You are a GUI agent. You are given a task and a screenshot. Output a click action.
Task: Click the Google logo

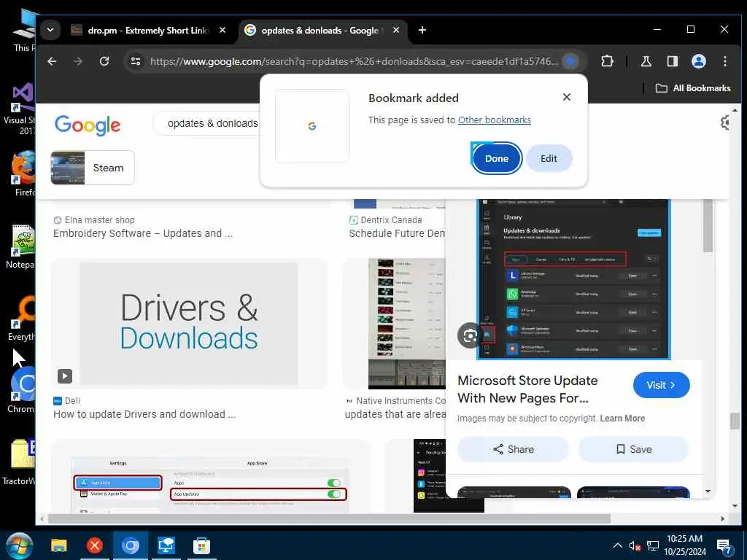[x=88, y=125]
